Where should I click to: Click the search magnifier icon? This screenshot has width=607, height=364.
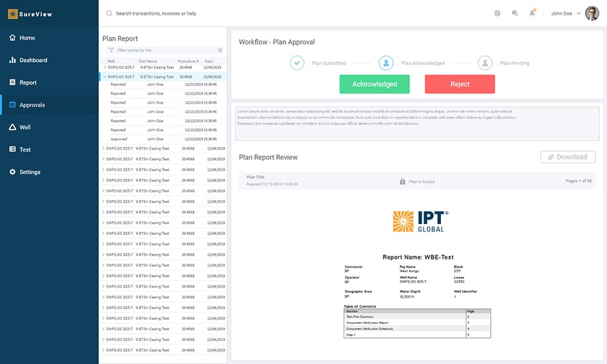click(109, 14)
